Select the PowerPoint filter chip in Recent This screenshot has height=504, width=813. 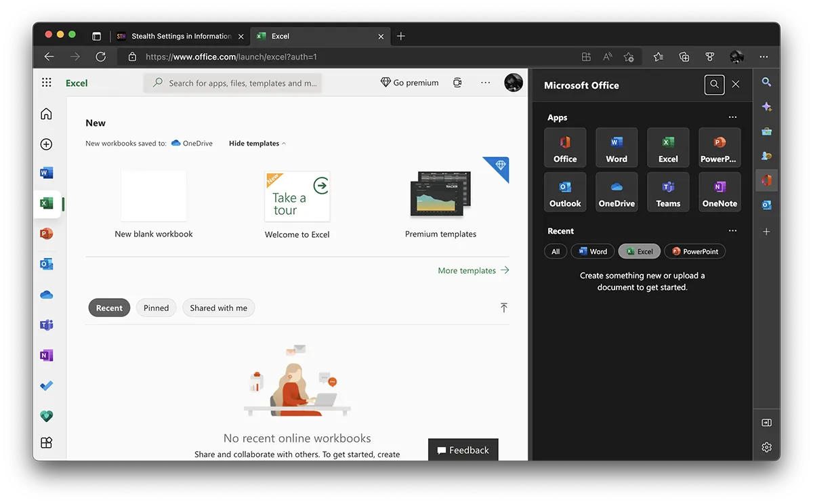tap(695, 251)
